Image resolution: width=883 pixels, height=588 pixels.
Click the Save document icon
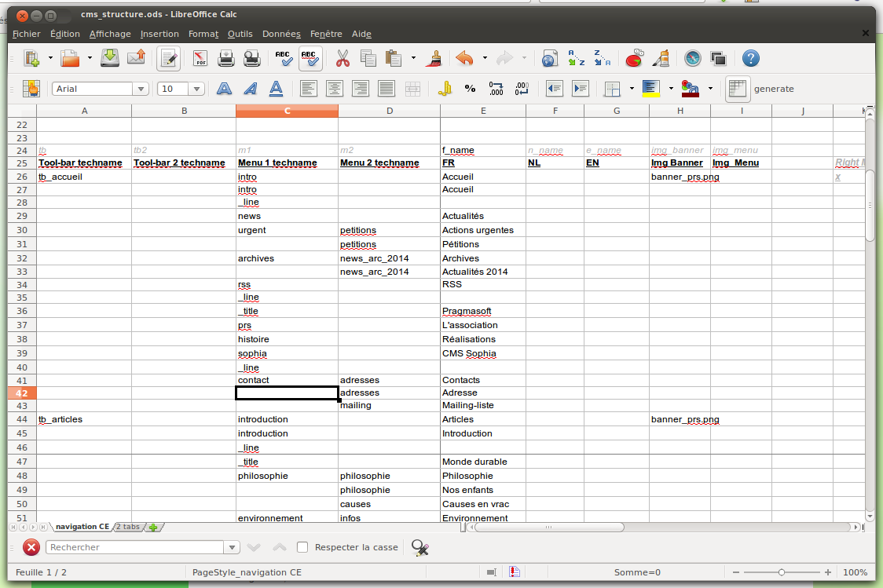point(111,58)
